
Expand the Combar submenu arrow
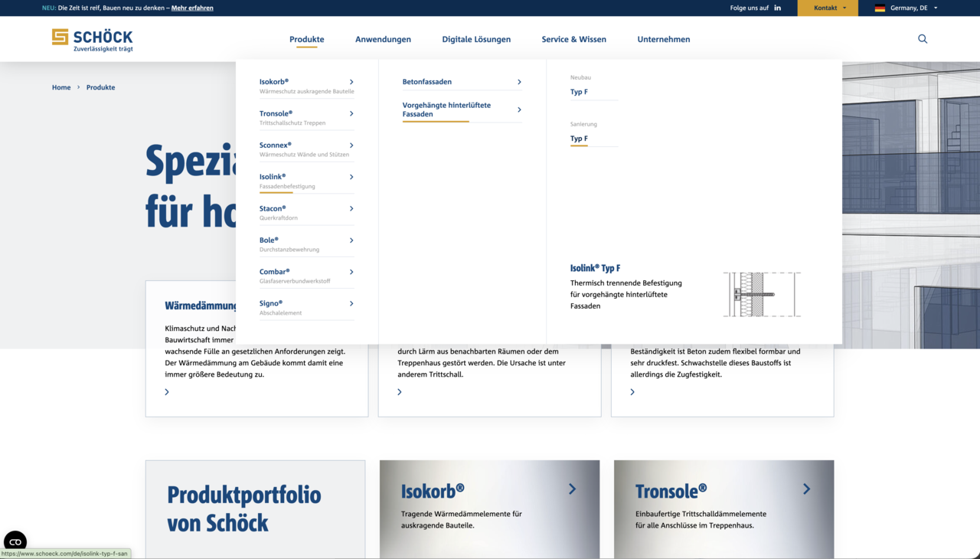351,272
